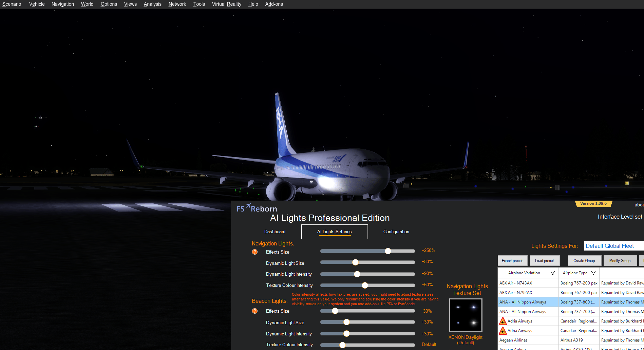644x350 pixels.
Task: Open the Virtual Reality menu
Action: (226, 4)
